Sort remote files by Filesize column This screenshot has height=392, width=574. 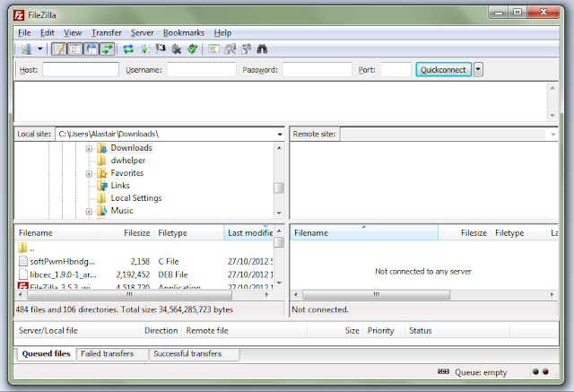(x=465, y=233)
